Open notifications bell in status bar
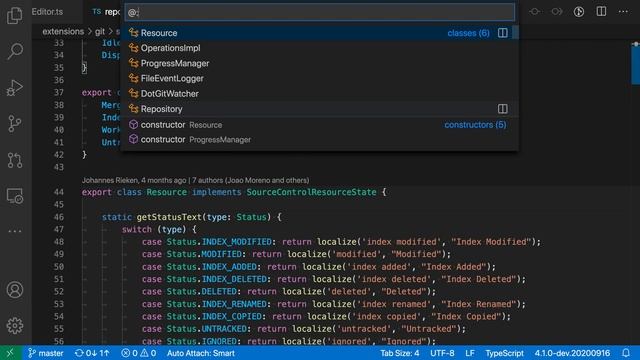Viewport: 640px width, 360px height. pos(626,353)
